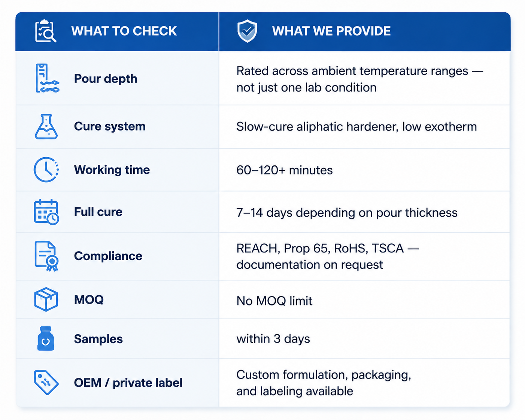Click the Full cure calendar icon
This screenshot has height=420, width=525.
click(x=46, y=212)
